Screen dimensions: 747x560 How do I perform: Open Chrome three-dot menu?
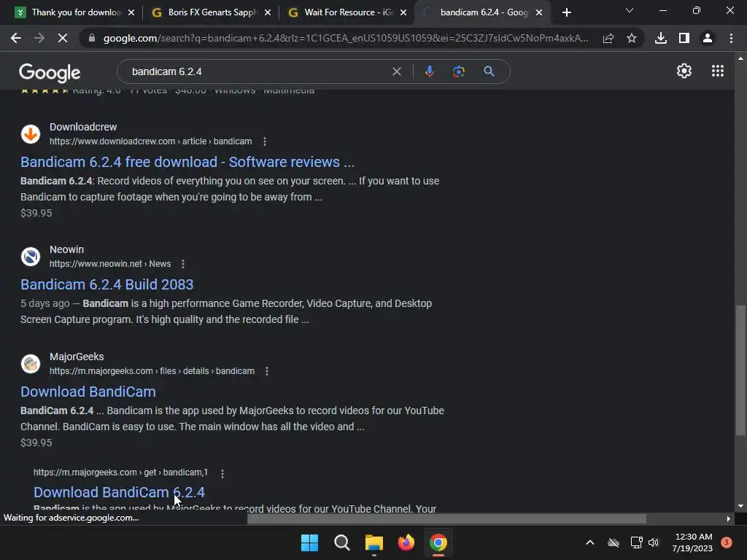click(x=731, y=38)
